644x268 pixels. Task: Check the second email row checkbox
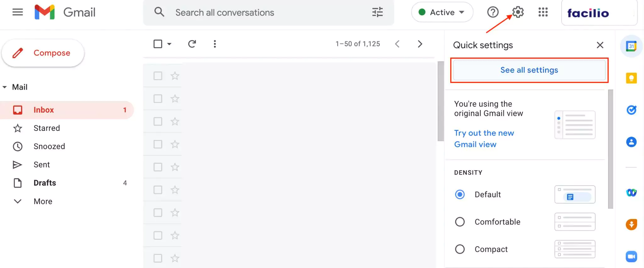[158, 99]
